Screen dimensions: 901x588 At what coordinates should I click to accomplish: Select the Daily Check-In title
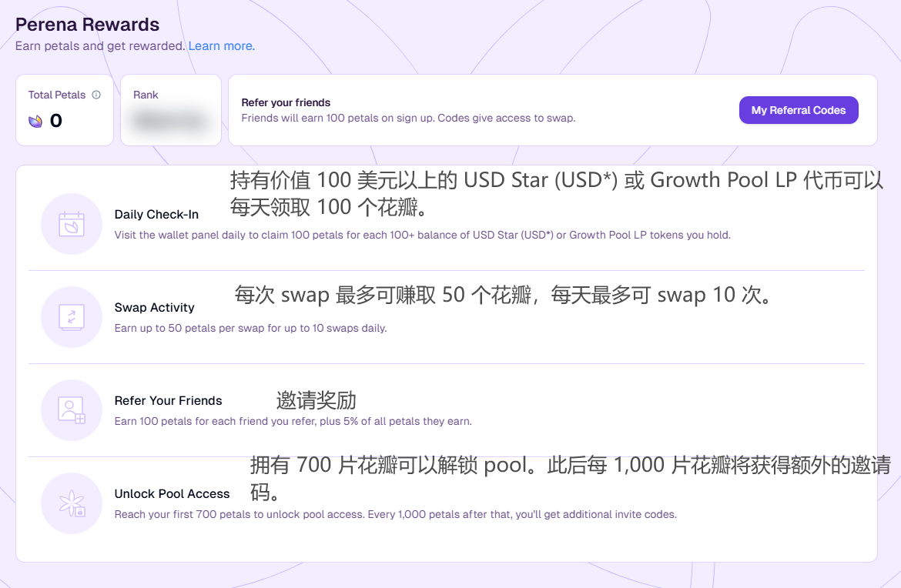point(156,215)
